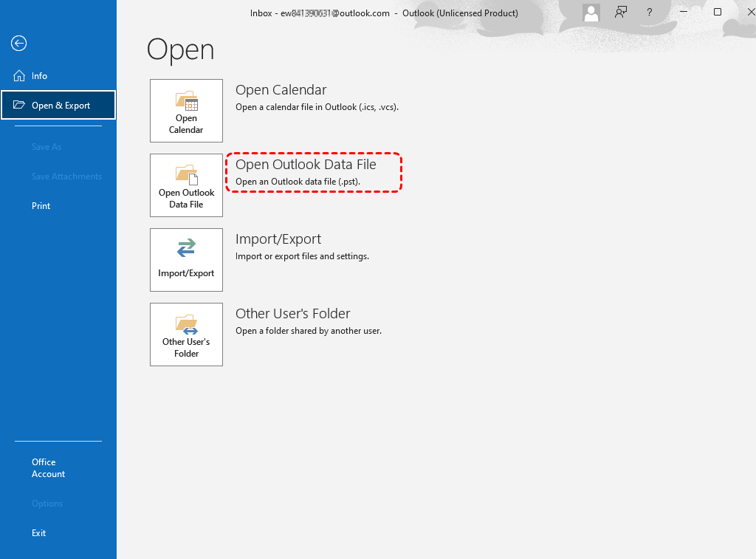Minimize the Outlook window
This screenshot has width=756, height=559.
[683, 12]
